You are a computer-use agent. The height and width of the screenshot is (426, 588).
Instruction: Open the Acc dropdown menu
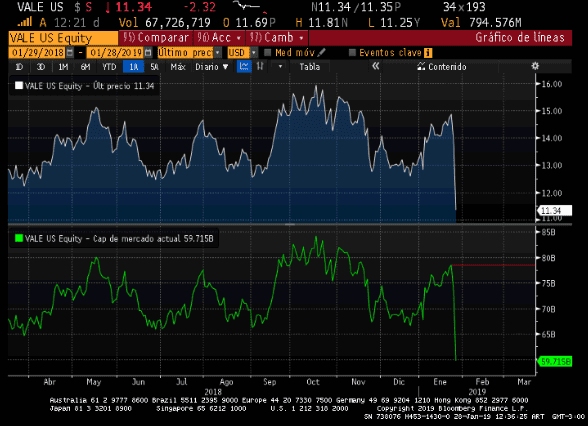tap(219, 38)
